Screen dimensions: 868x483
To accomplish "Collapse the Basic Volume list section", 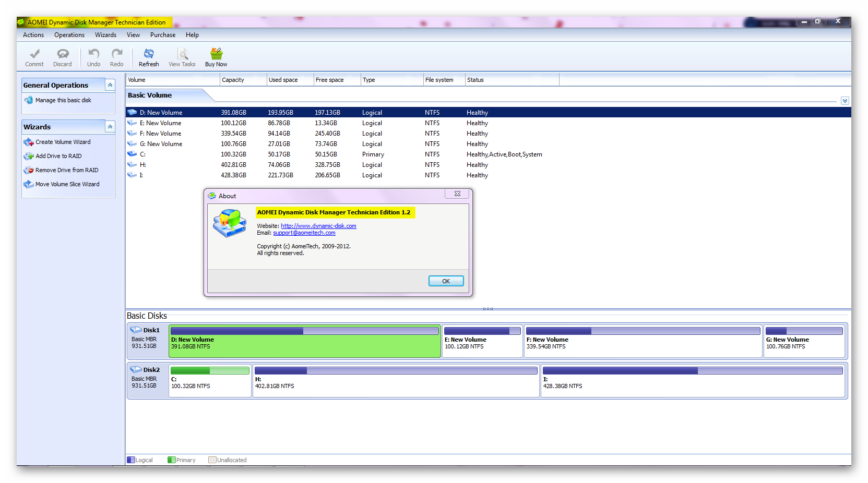I will click(x=845, y=101).
